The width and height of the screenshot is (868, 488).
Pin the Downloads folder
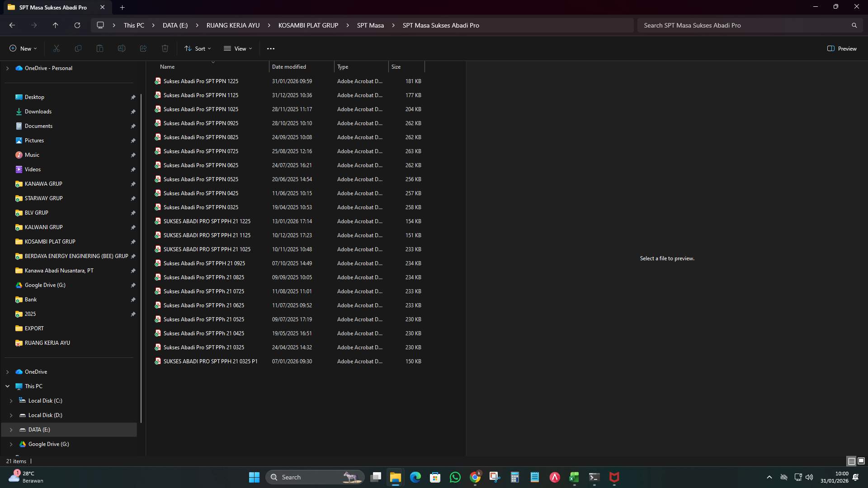point(133,112)
